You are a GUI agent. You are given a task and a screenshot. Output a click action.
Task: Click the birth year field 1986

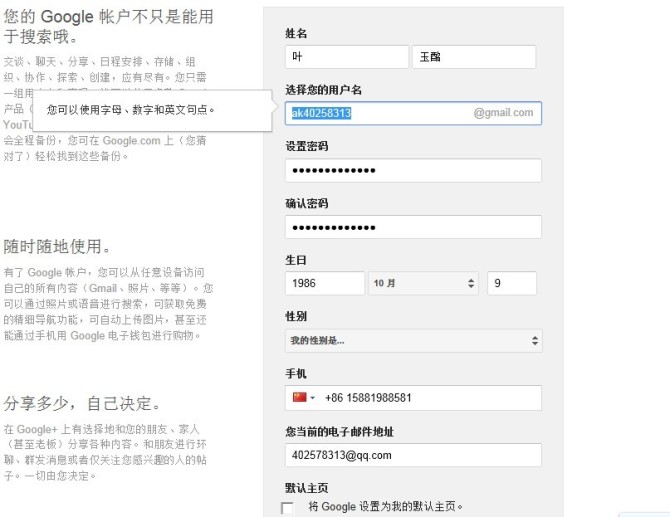click(325, 283)
